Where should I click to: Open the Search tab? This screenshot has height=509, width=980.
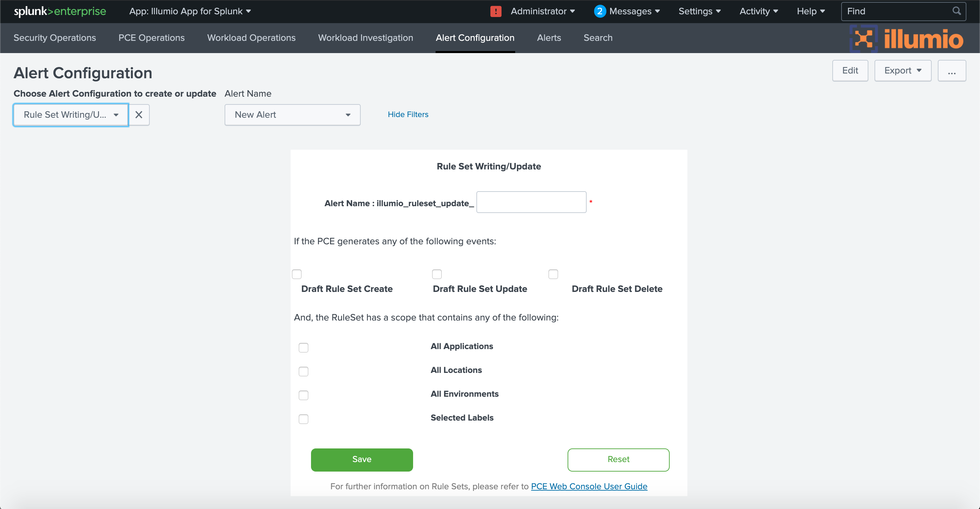click(598, 38)
